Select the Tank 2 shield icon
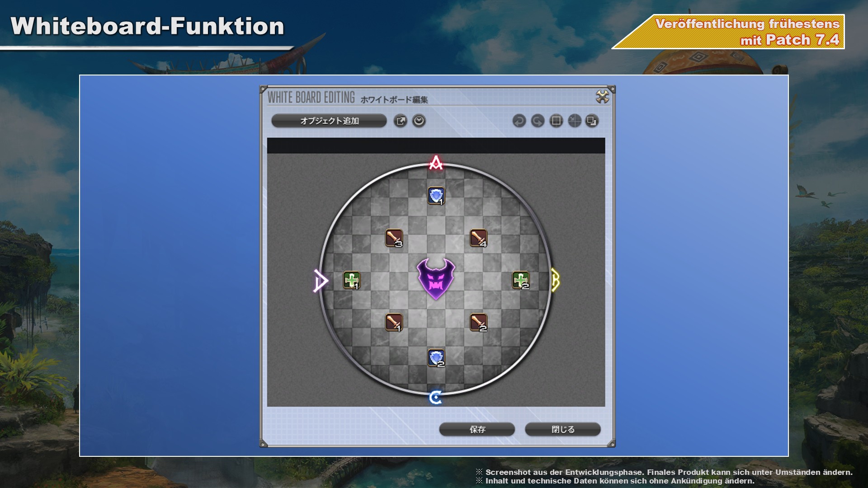This screenshot has height=488, width=868. (x=436, y=358)
